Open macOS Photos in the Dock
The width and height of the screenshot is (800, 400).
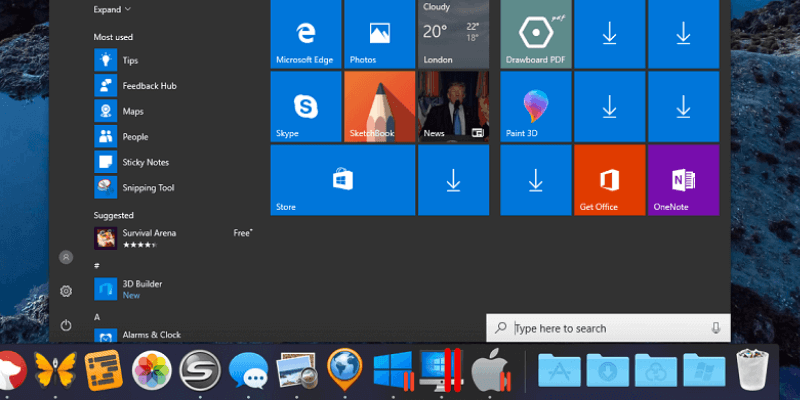click(152, 371)
